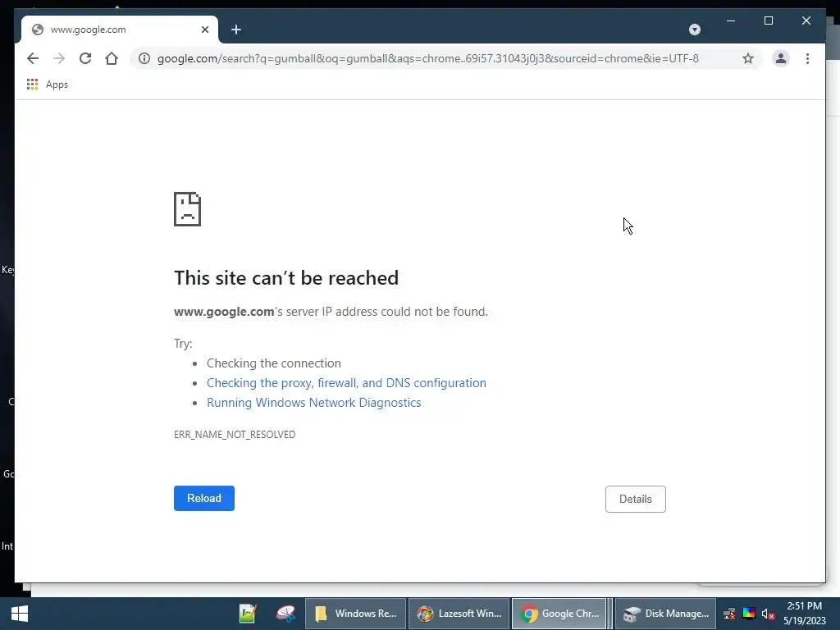
Task: Open the Windows Start menu
Action: [20, 614]
